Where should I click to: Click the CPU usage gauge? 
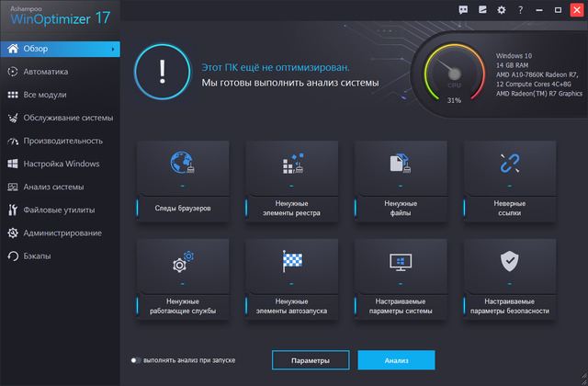pos(454,73)
